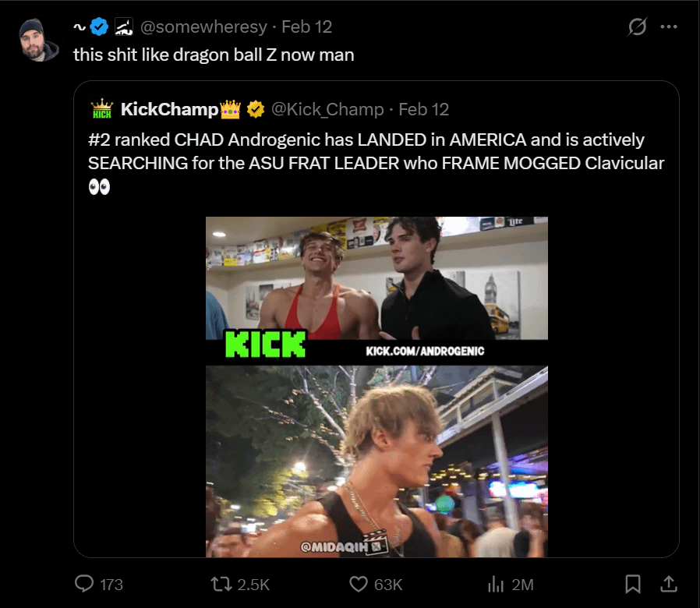Open the @somewheresy profile handle
This screenshot has height=608, width=700.
pyautogui.click(x=205, y=27)
